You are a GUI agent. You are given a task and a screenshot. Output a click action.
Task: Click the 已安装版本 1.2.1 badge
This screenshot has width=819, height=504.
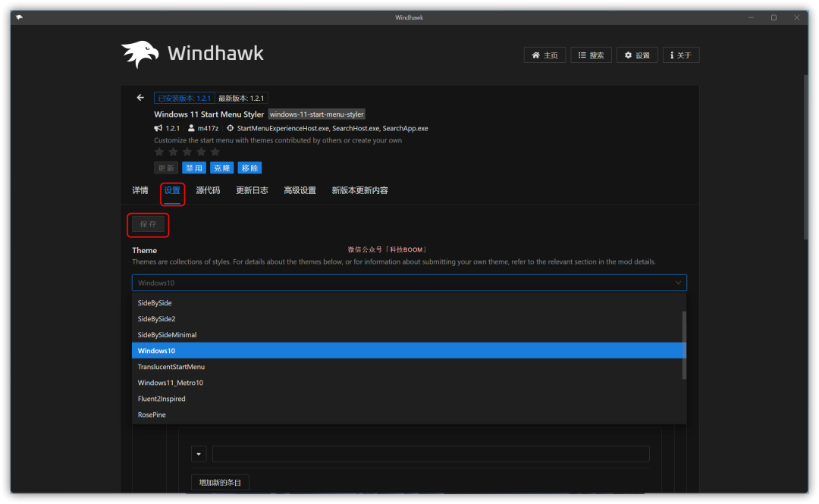point(184,99)
